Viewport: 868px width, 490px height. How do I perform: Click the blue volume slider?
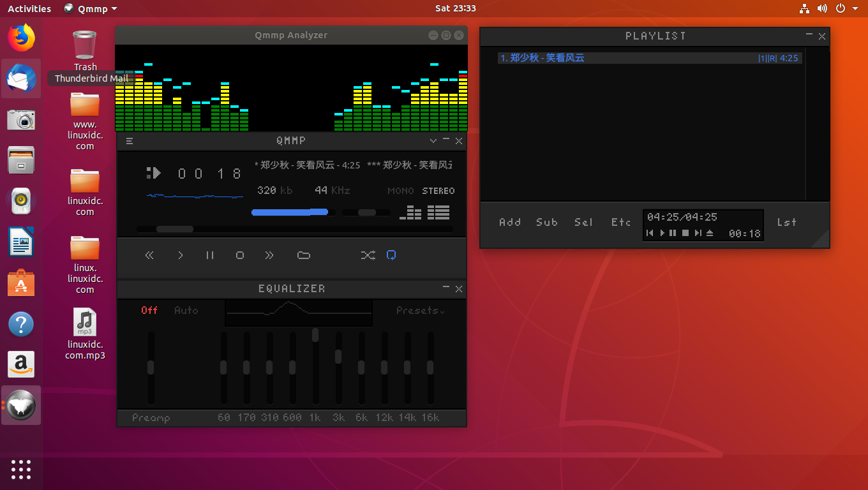pos(290,212)
